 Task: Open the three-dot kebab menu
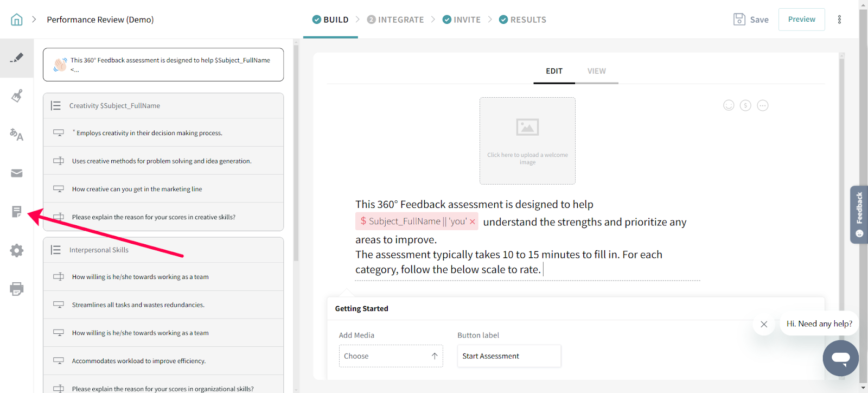pyautogui.click(x=839, y=20)
